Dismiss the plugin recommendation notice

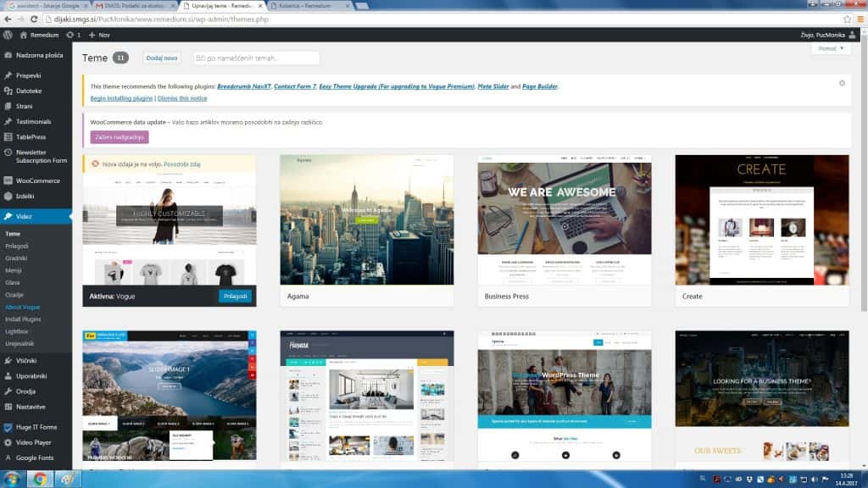click(842, 83)
